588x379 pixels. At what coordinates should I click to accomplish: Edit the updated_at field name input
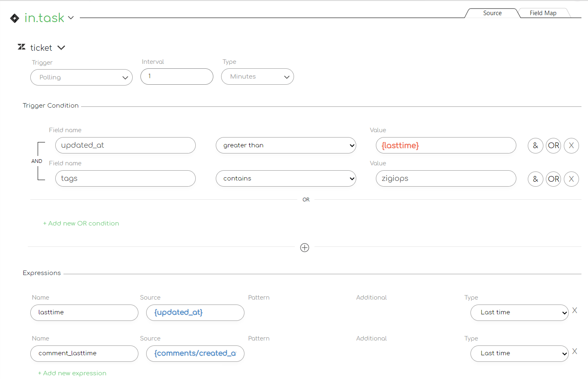pos(125,145)
